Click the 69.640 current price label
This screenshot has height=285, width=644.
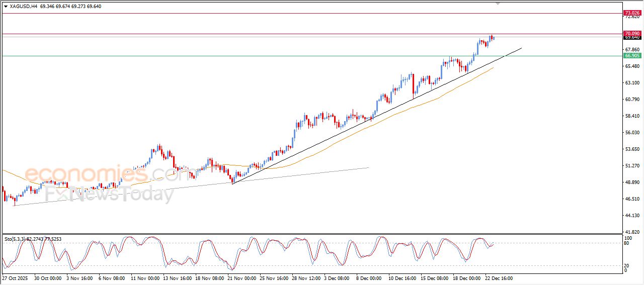pyautogui.click(x=631, y=37)
